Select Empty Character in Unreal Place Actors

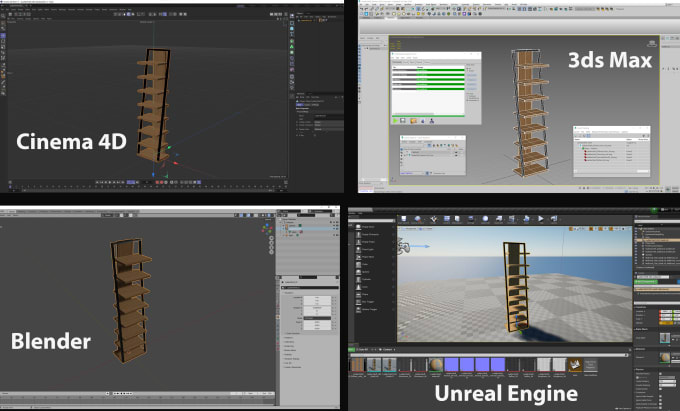(369, 235)
